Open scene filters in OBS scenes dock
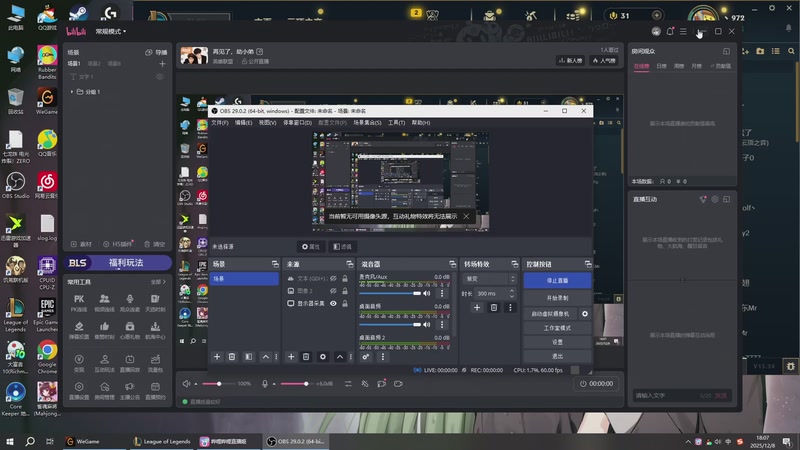 248,357
